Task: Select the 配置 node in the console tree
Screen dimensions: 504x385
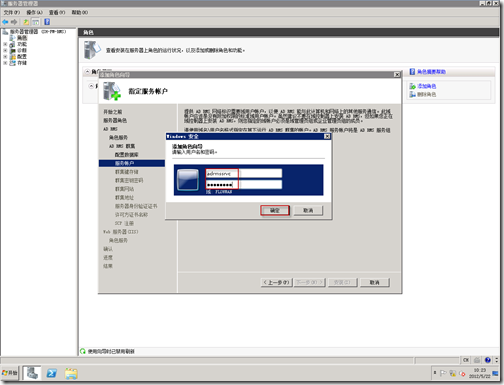Action: [22, 57]
